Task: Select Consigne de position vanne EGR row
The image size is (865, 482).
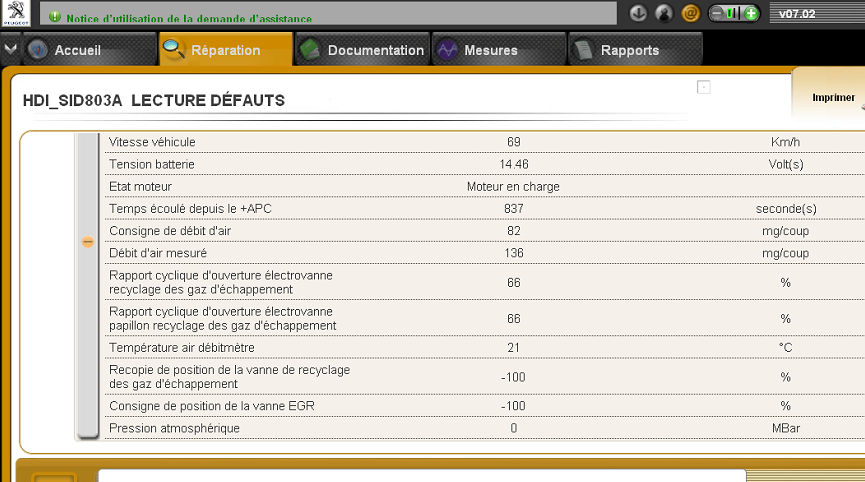Action: coord(212,406)
